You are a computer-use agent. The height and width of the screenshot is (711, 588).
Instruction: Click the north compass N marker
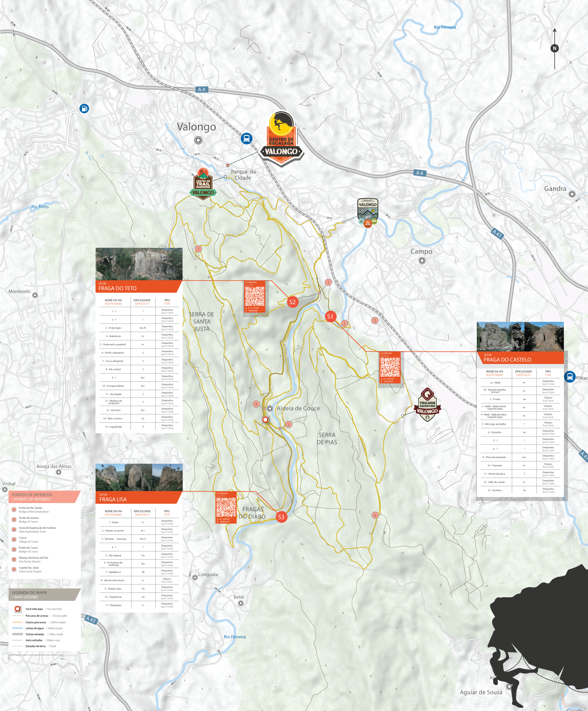(x=554, y=48)
